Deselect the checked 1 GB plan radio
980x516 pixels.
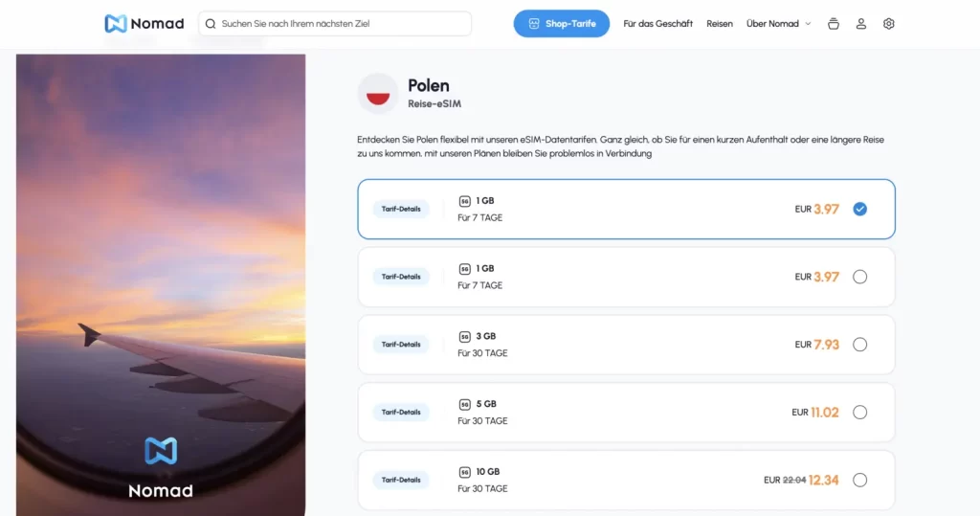pos(860,209)
